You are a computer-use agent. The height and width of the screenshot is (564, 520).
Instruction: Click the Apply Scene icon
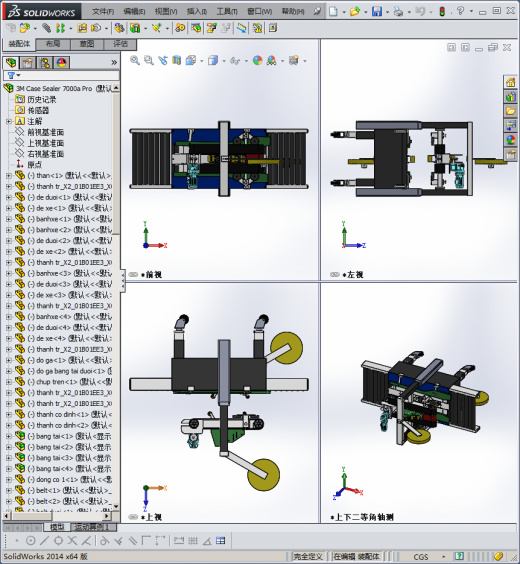point(272,60)
